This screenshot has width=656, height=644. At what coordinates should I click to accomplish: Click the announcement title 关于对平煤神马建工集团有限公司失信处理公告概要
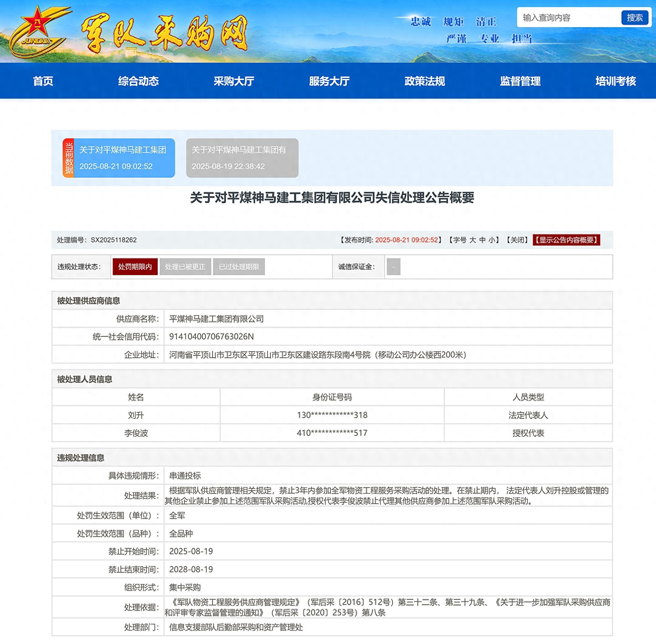[332, 197]
